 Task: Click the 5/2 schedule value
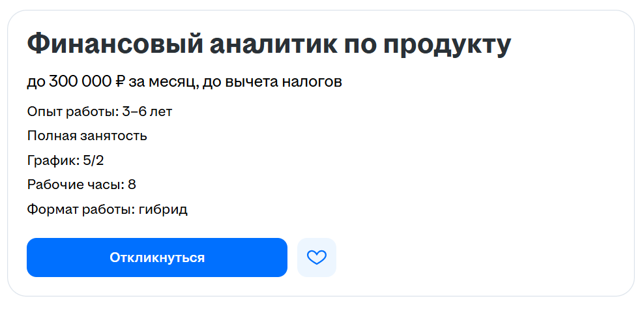pyautogui.click(x=95, y=160)
